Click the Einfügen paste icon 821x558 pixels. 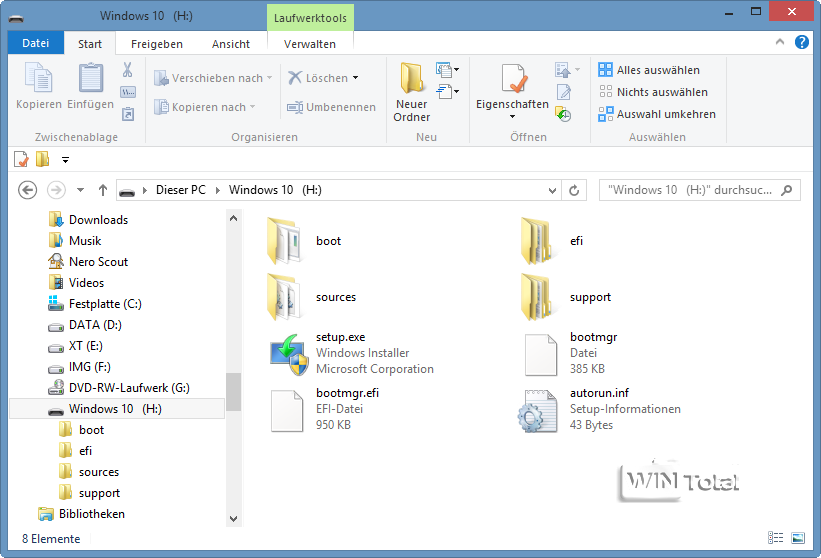[x=91, y=79]
